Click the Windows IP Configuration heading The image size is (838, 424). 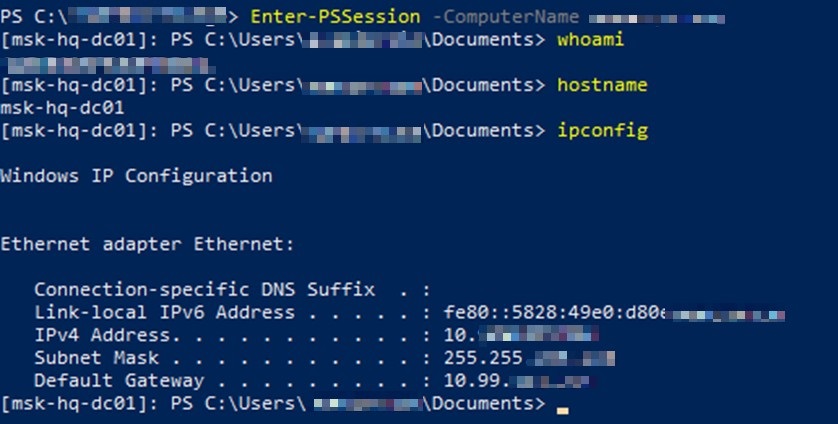pos(136,176)
